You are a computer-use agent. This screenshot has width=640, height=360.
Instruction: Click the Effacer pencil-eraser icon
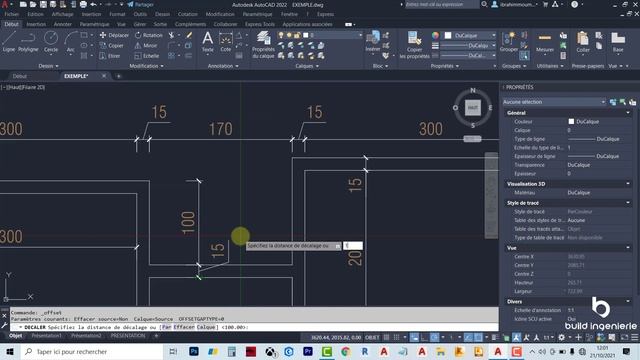189,35
